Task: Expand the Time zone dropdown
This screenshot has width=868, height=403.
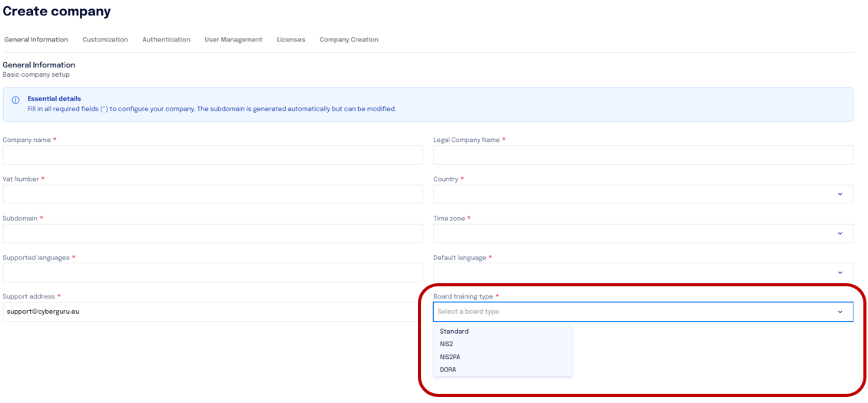Action: [x=643, y=233]
